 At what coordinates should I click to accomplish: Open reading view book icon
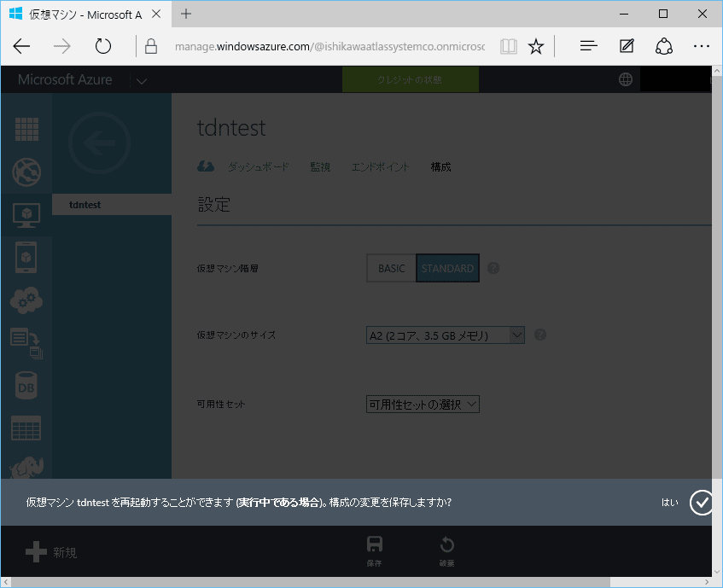click(509, 47)
